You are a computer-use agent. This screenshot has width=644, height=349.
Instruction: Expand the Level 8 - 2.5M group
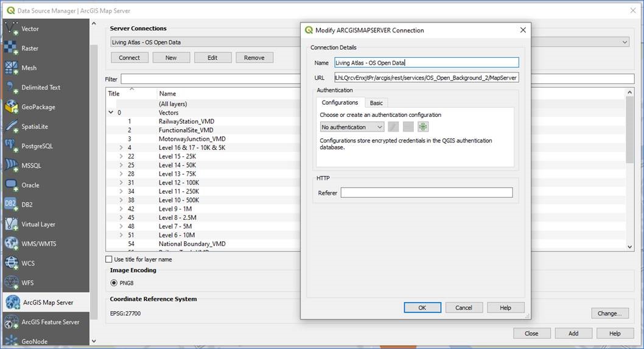coord(121,217)
